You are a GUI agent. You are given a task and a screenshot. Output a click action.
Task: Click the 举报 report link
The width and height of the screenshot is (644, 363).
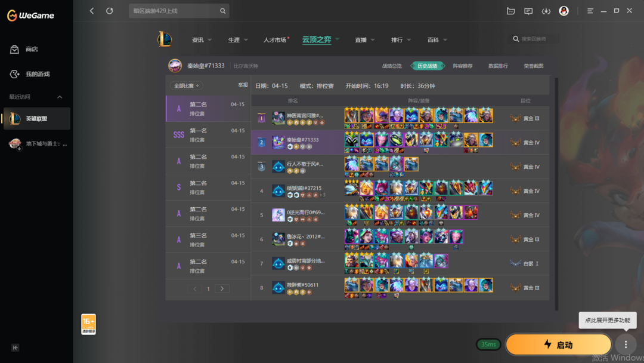(243, 85)
